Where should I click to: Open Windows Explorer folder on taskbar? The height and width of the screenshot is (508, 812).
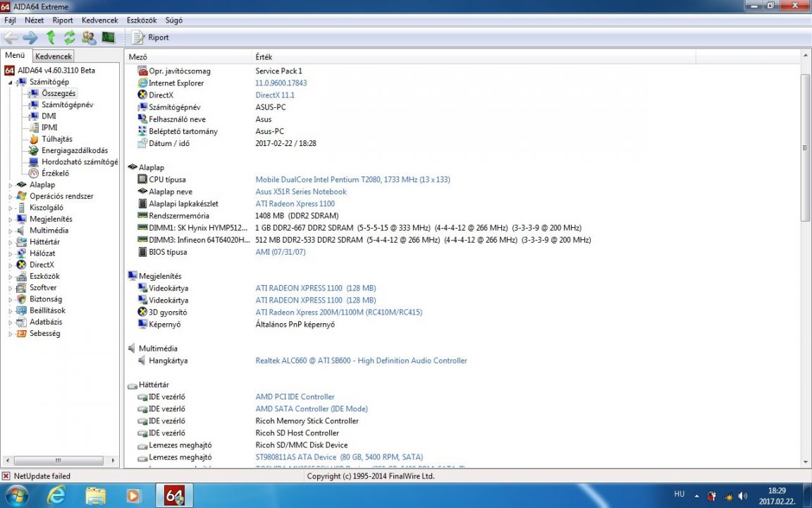pyautogui.click(x=95, y=495)
